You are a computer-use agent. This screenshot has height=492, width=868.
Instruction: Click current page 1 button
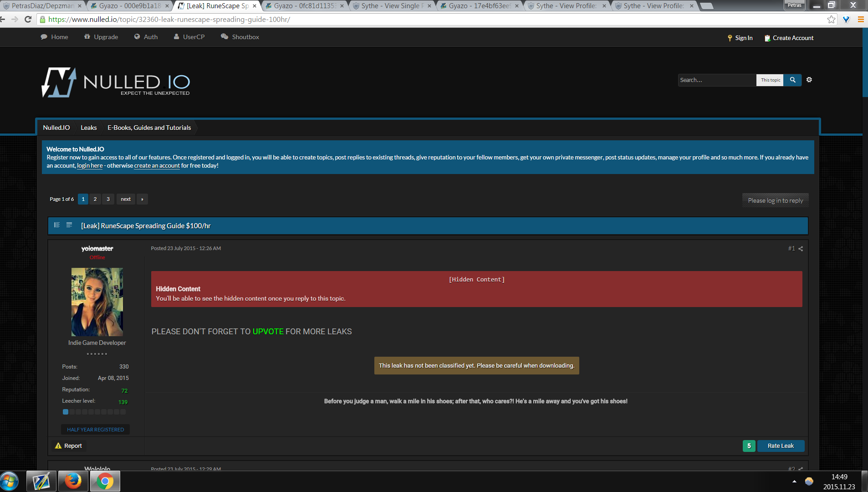[x=83, y=199]
